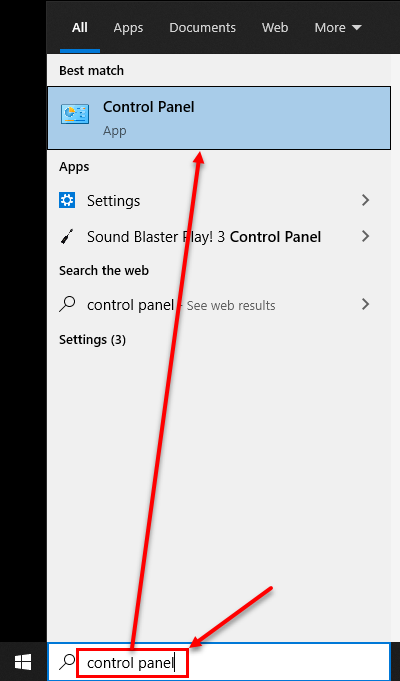Image resolution: width=400 pixels, height=681 pixels.
Task: Switch to the Web tab
Action: pyautogui.click(x=275, y=28)
